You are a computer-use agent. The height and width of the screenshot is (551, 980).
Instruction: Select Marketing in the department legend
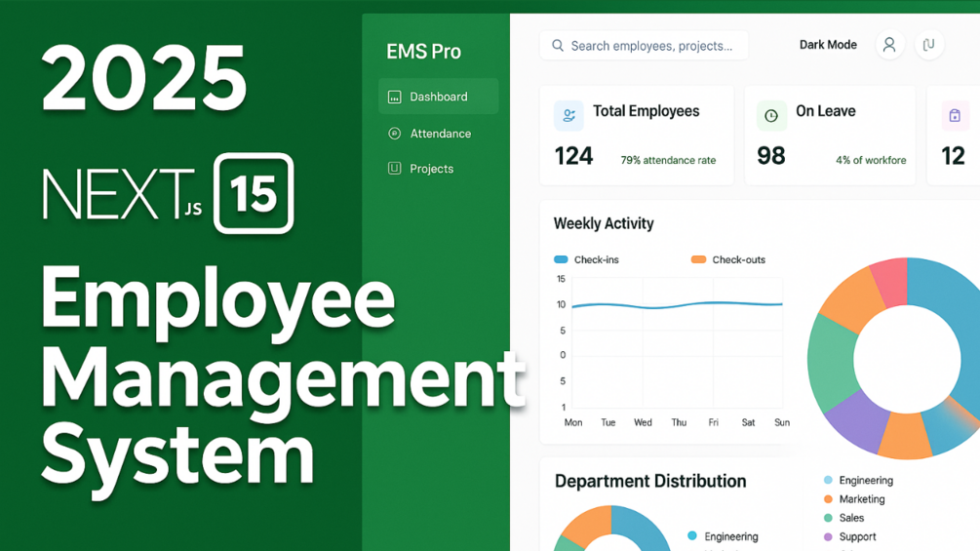point(854,499)
